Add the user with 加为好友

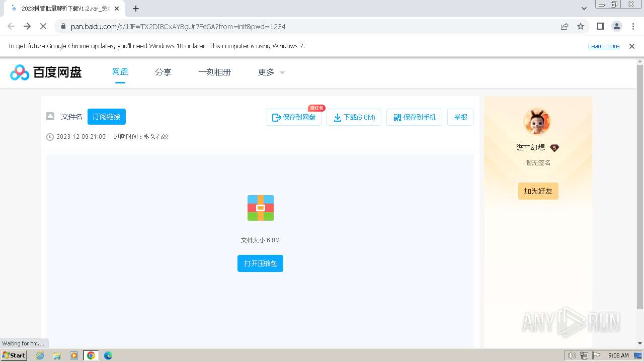[538, 191]
